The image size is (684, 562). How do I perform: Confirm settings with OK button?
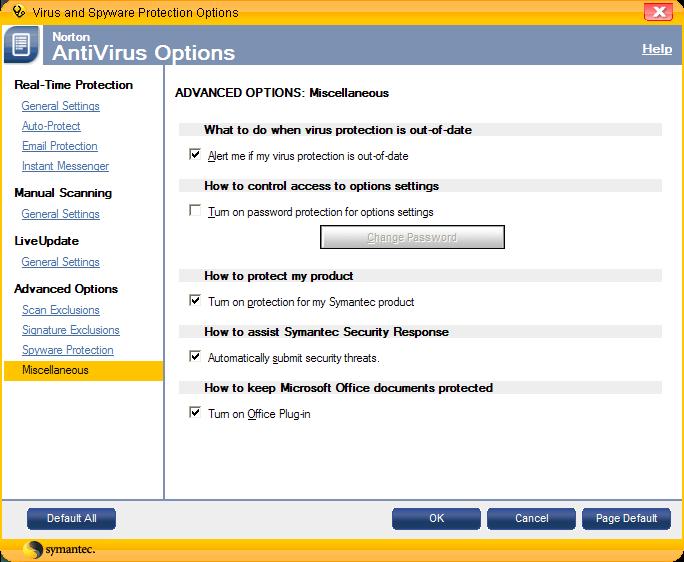pyautogui.click(x=436, y=518)
